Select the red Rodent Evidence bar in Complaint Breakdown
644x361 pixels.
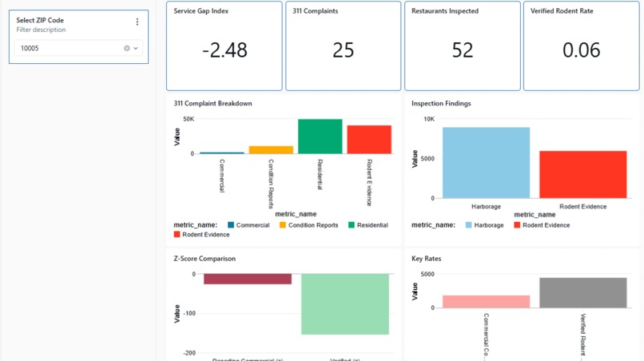coord(369,140)
